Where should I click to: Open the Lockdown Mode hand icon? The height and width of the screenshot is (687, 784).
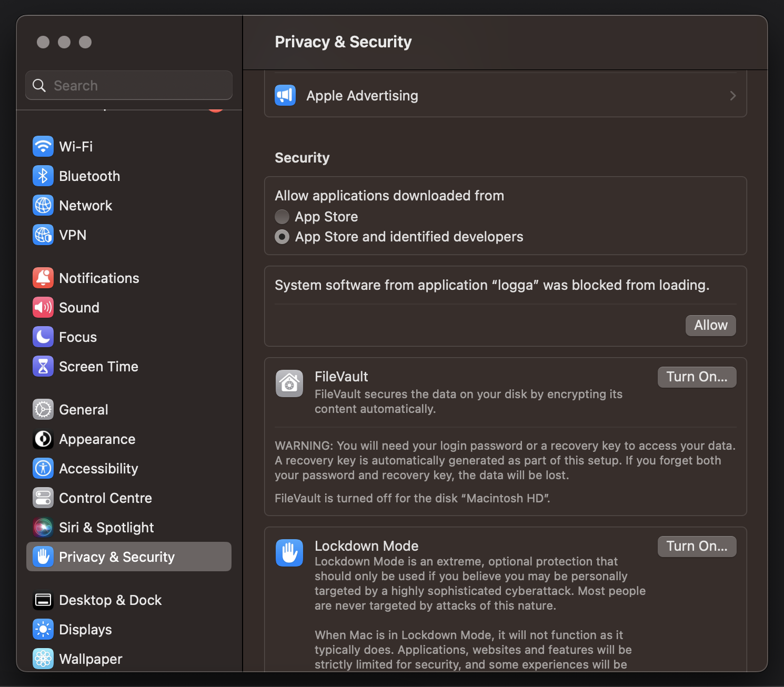[x=289, y=553]
